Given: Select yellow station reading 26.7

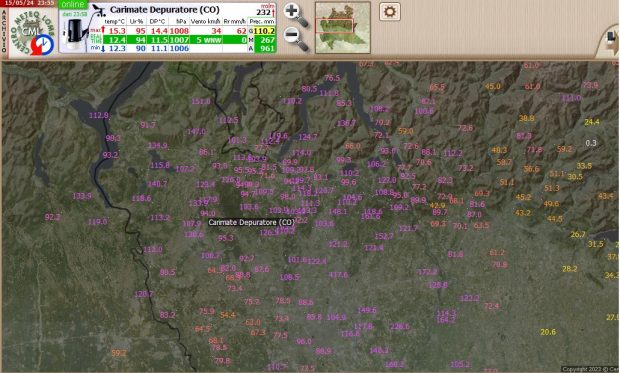Looking at the screenshot, I should pyautogui.click(x=578, y=234).
